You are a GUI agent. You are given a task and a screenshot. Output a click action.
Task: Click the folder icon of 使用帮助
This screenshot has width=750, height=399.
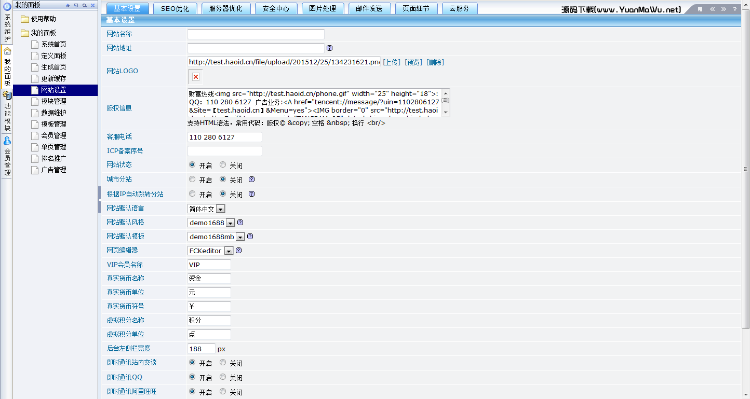[x=25, y=19]
